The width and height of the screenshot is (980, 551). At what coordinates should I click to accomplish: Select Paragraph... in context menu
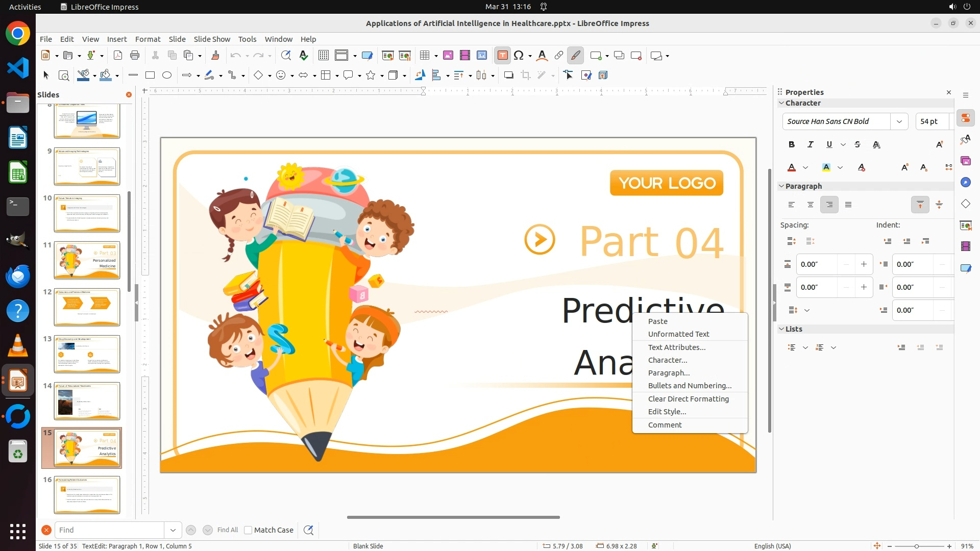click(669, 373)
